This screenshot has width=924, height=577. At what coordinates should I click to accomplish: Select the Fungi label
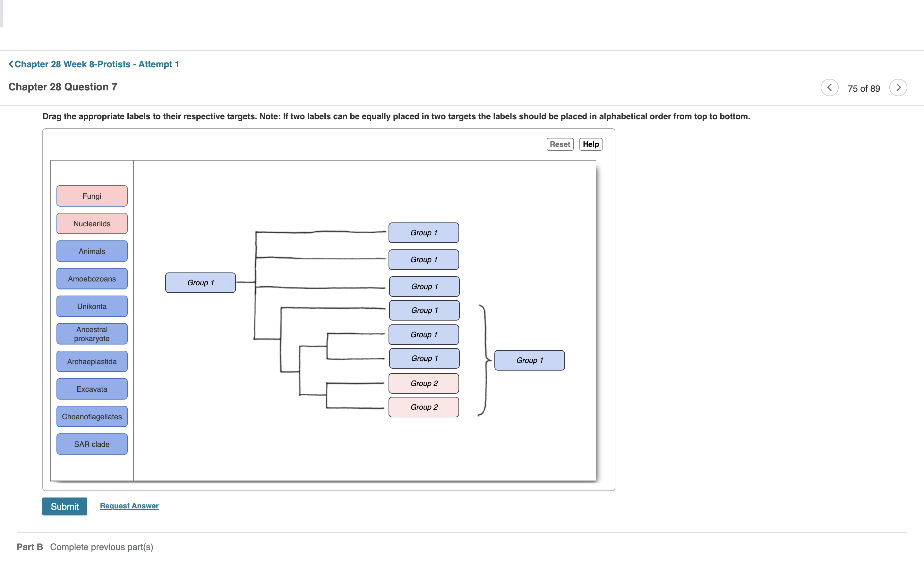92,196
